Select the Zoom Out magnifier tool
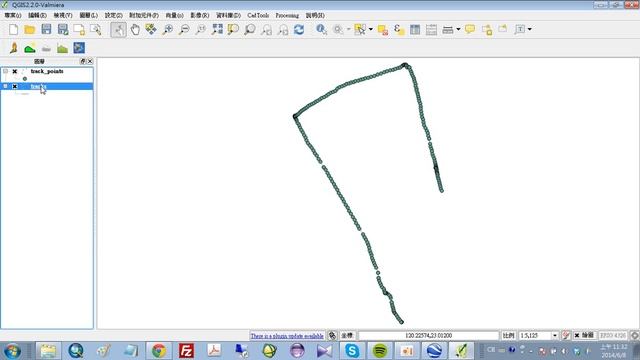 click(x=184, y=29)
